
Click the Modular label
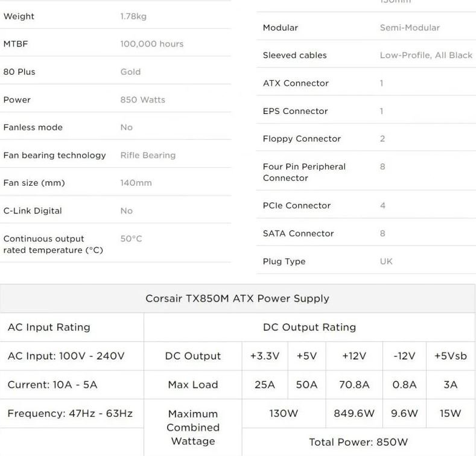tap(280, 28)
